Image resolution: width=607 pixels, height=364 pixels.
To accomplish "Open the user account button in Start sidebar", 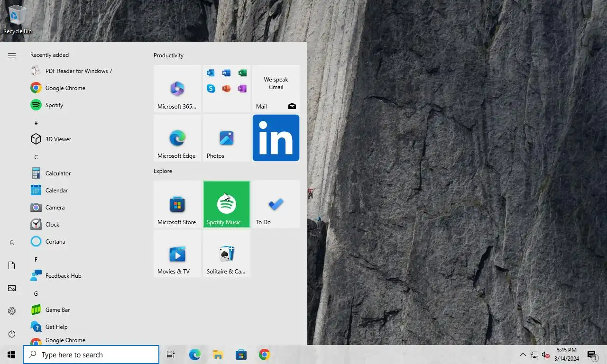I will [12, 243].
